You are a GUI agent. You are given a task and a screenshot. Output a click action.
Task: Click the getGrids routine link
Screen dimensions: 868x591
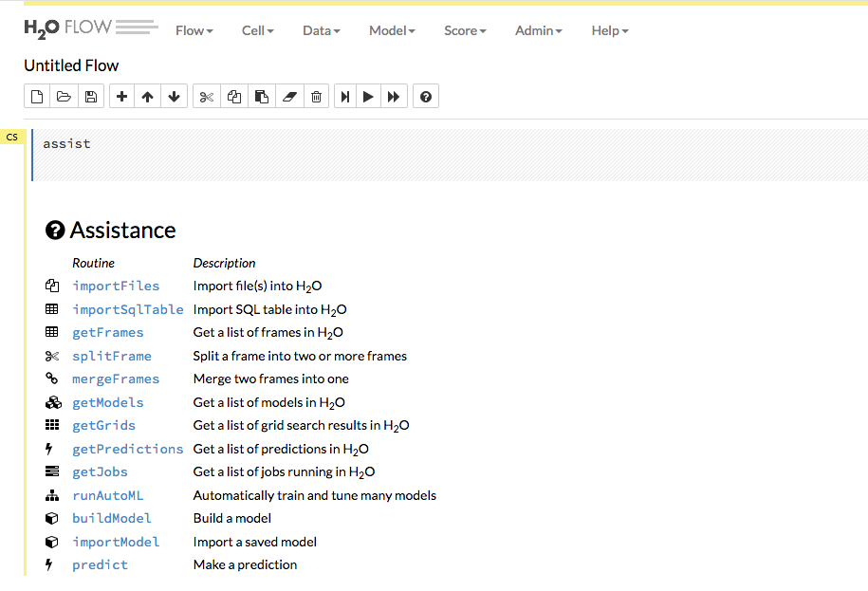(x=104, y=426)
